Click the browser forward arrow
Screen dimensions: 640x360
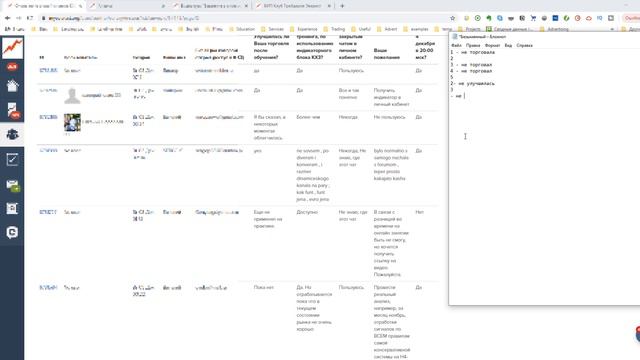point(18,18)
